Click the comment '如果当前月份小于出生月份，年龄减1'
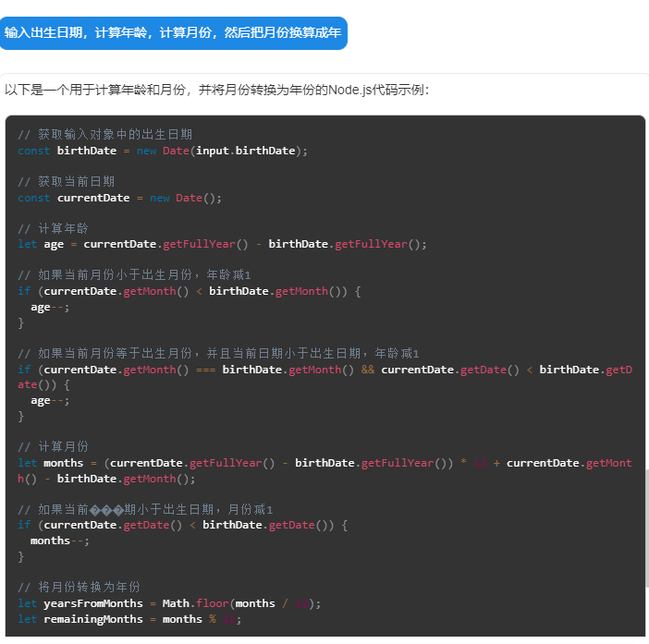Viewport: 649px width, 644px height. click(134, 275)
